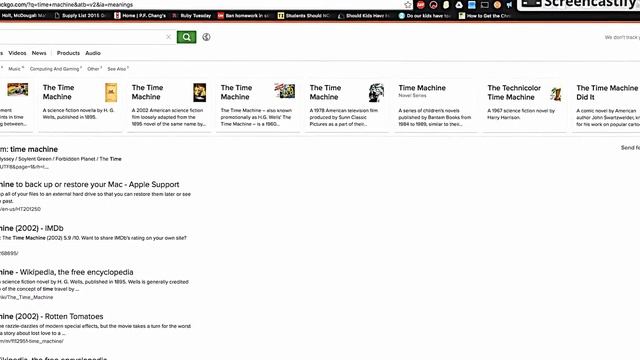Image resolution: width=640 pixels, height=360 pixels.
Task: Open the Screencastify filmstrip icon
Action: (x=531, y=4)
